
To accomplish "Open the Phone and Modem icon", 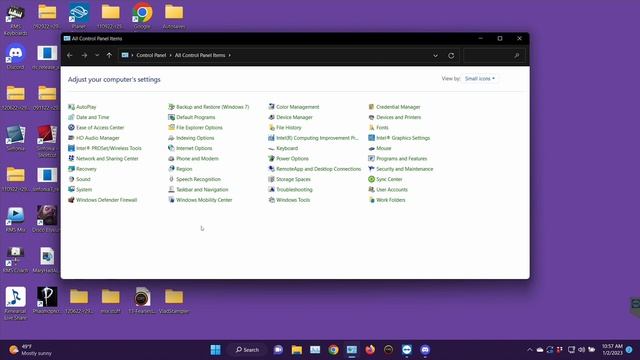I will pyautogui.click(x=171, y=158).
